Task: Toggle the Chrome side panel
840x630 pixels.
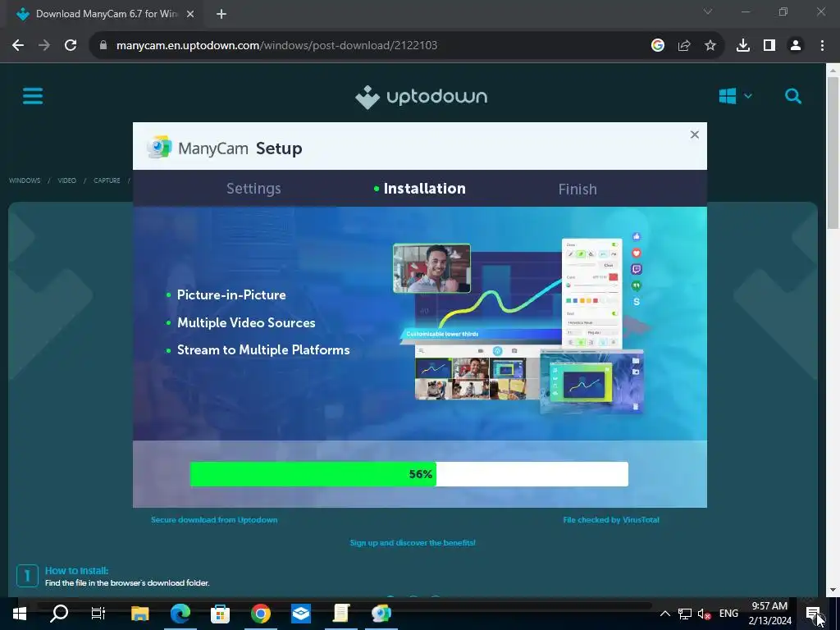Action: 769,45
